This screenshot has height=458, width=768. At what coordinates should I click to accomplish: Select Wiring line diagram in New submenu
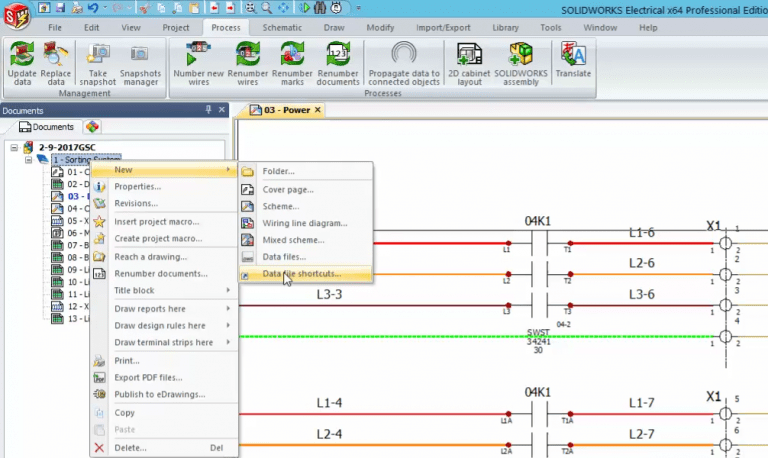click(x=305, y=223)
